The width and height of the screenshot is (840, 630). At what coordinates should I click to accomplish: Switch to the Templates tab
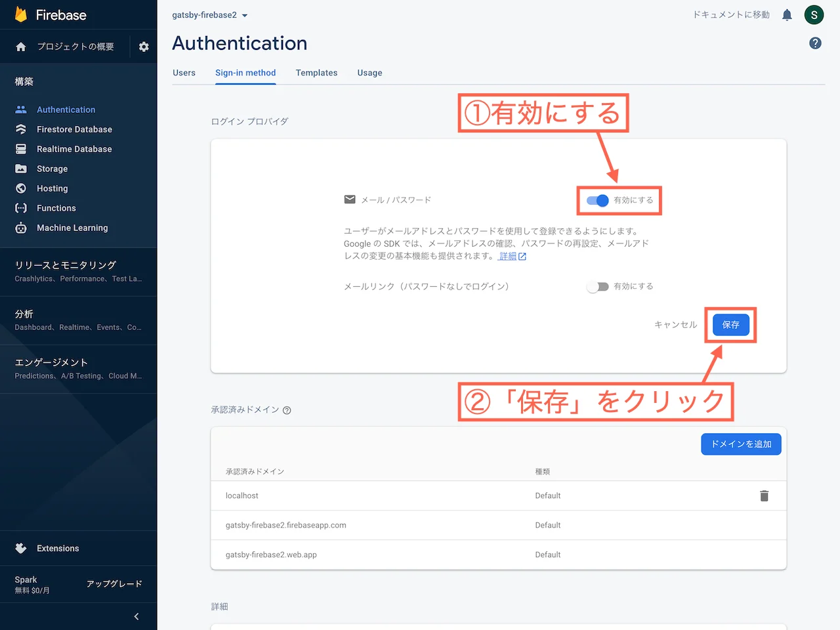point(316,73)
